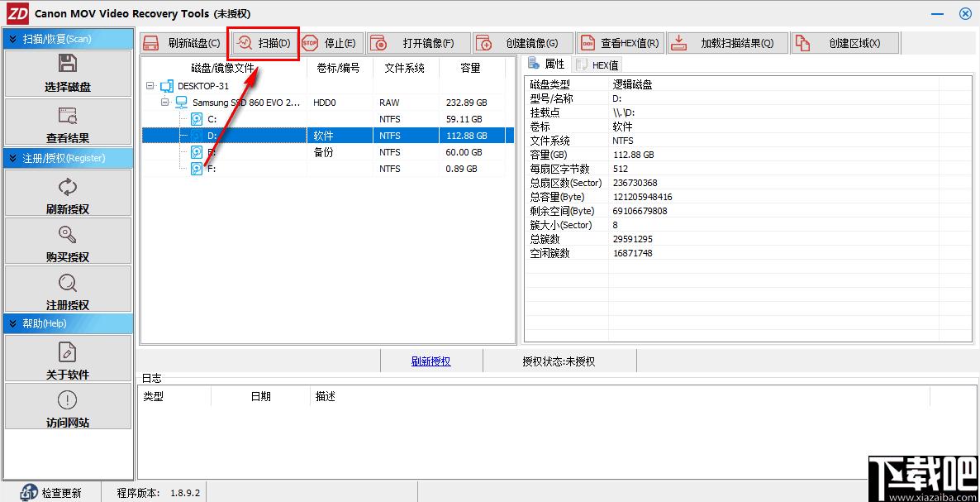Image resolution: width=980 pixels, height=502 pixels.
Task: Select the Samsung SSD 860 EVO disk
Action: 245,102
